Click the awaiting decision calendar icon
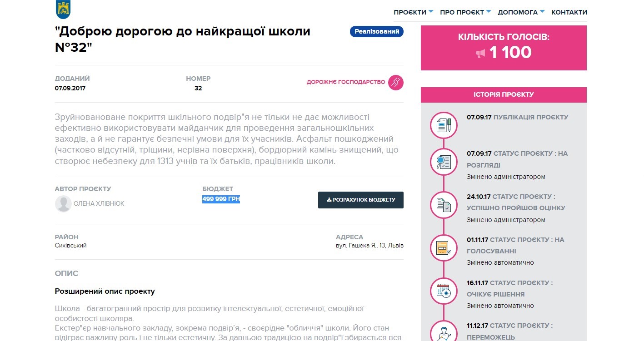This screenshot has width=644, height=341. click(443, 291)
